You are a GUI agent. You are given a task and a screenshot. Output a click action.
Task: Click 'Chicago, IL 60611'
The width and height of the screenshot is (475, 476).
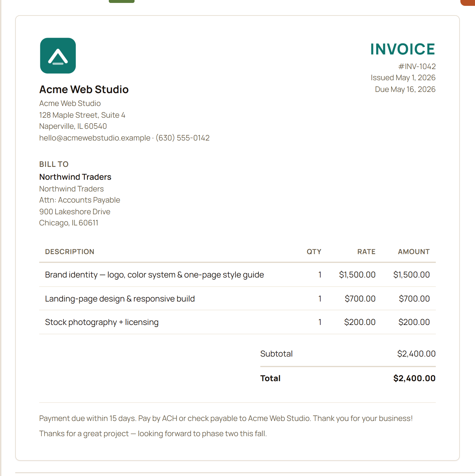(x=69, y=223)
